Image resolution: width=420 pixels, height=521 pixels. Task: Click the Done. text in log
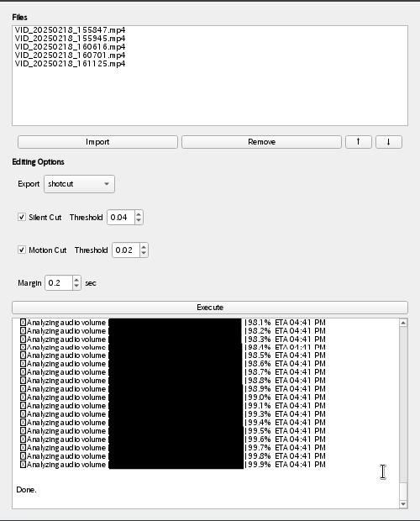click(x=26, y=490)
